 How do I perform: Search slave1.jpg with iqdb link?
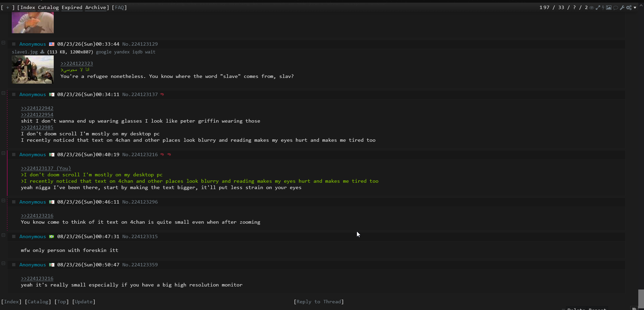pos(137,52)
